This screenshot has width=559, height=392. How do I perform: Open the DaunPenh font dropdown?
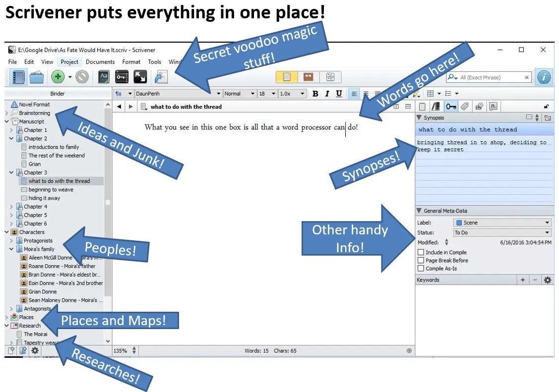178,94
